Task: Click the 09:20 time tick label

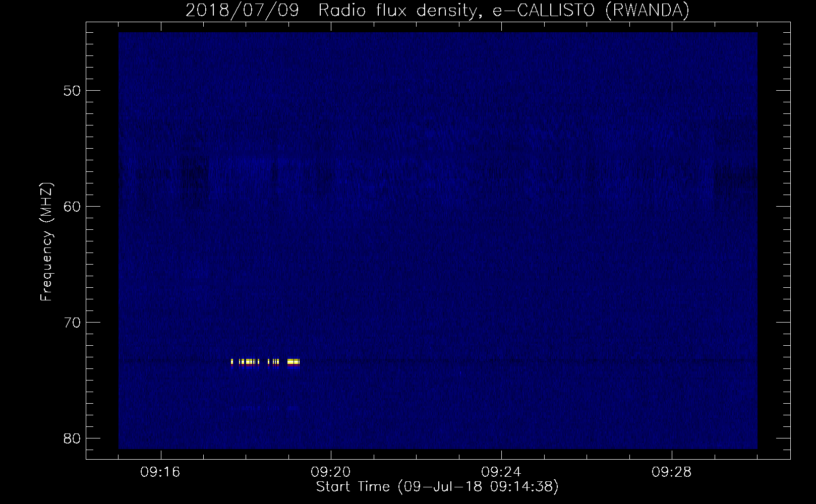Action: [x=331, y=472]
